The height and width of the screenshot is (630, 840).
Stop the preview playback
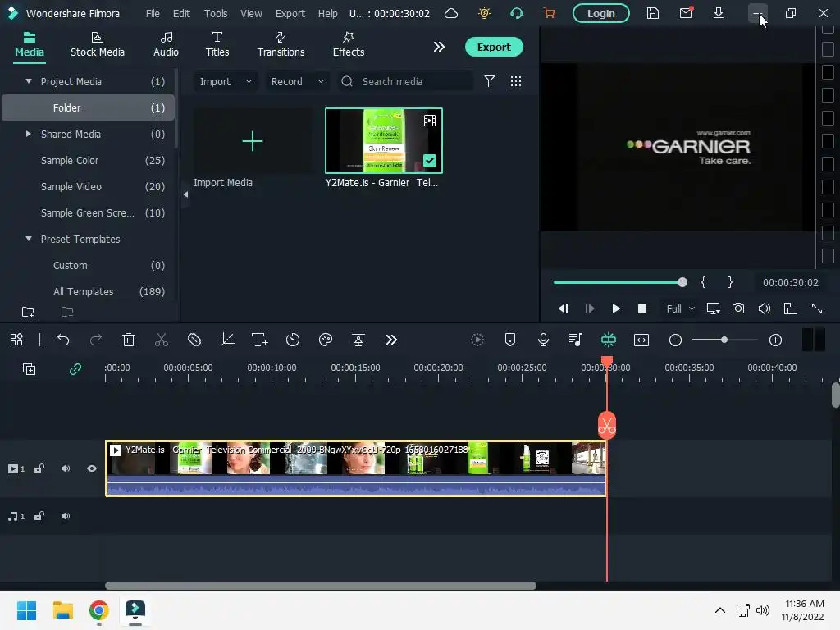[641, 308]
